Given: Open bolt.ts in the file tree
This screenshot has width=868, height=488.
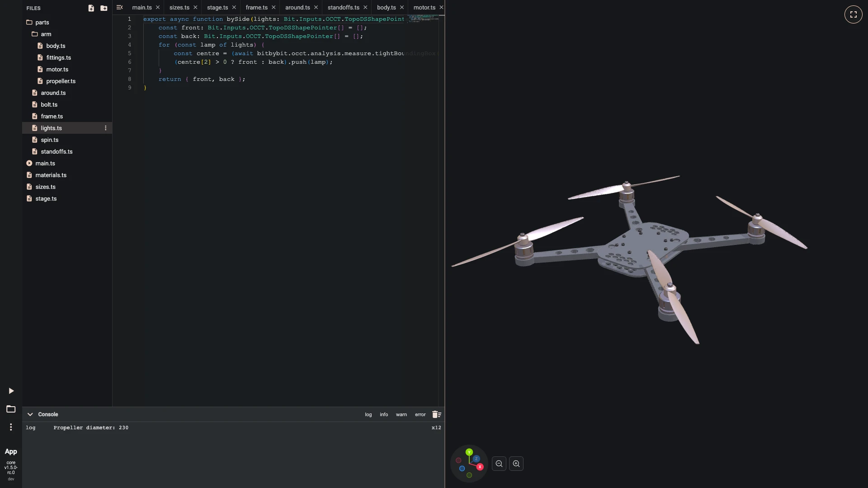Looking at the screenshot, I should point(67,105).
